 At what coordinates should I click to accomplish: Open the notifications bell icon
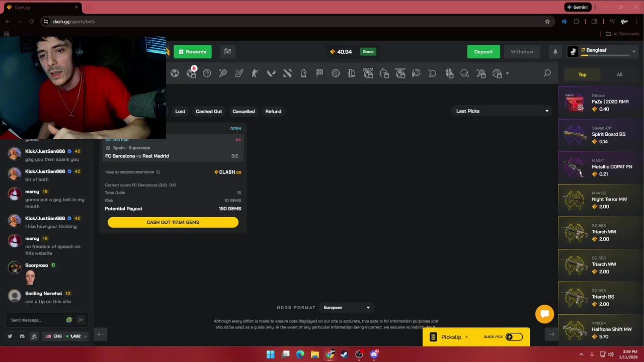[555, 52]
